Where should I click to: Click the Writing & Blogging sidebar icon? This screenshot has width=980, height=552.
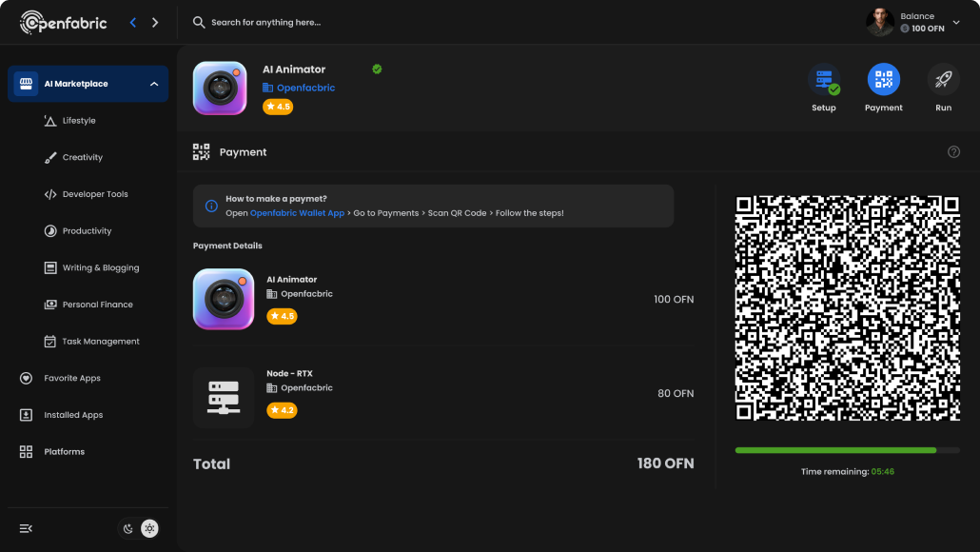(x=49, y=267)
